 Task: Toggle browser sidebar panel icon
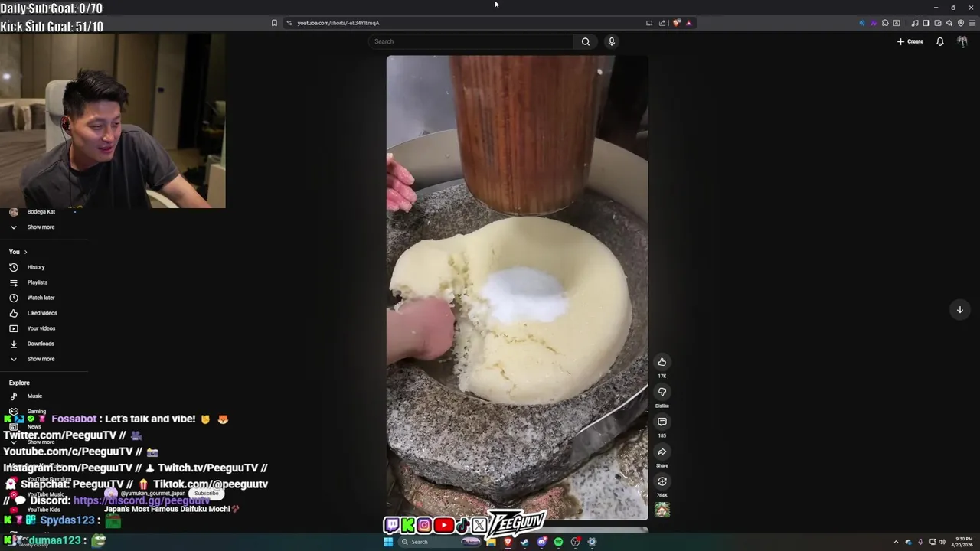click(926, 23)
